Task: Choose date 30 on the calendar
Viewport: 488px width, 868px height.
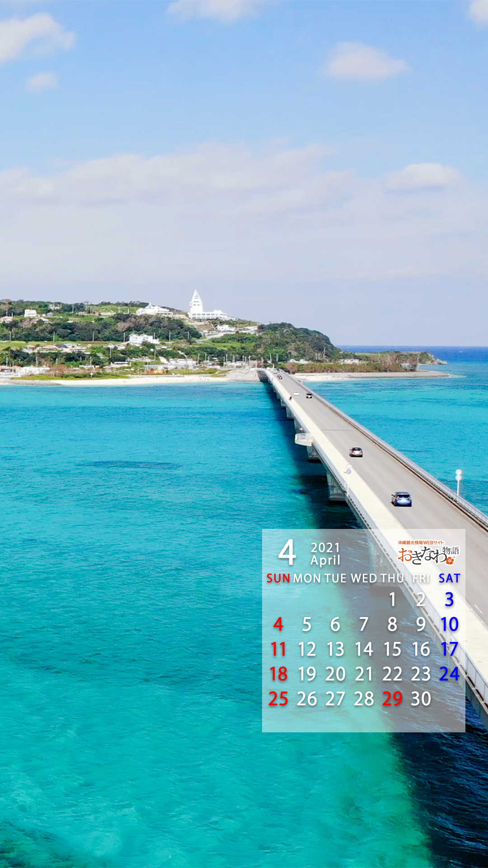Action: [x=421, y=699]
